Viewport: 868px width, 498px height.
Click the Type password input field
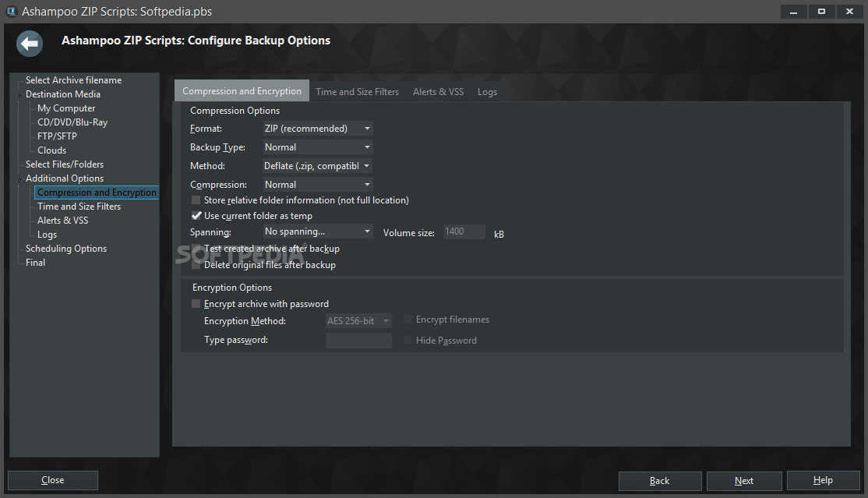[358, 340]
